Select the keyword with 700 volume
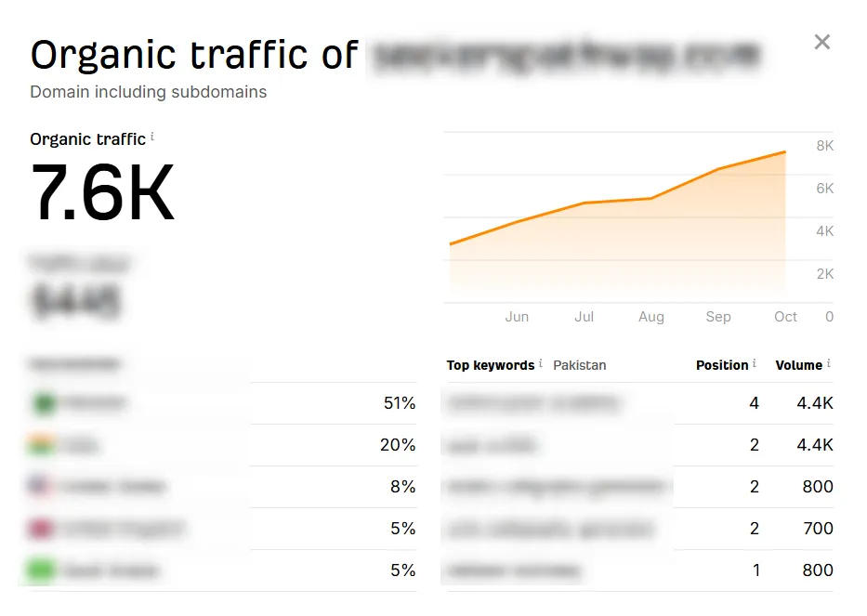Screen dimensions: 867x616 tap(549, 530)
